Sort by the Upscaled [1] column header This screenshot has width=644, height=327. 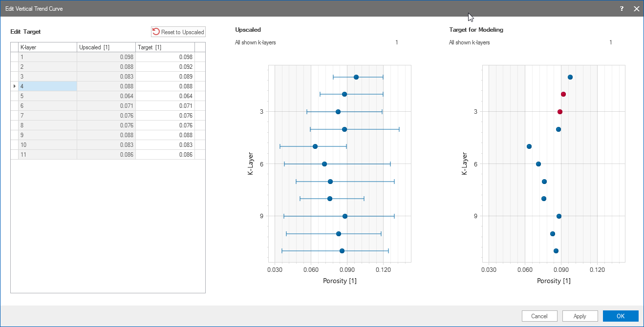coord(106,47)
